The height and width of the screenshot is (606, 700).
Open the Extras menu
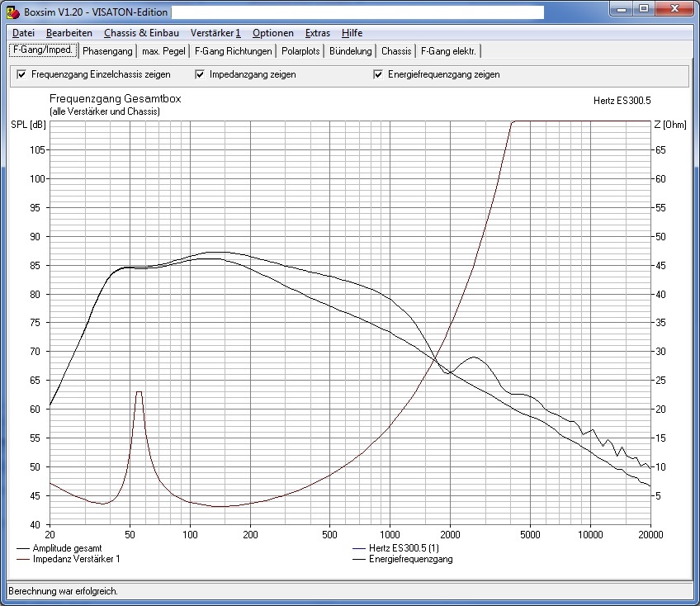318,33
